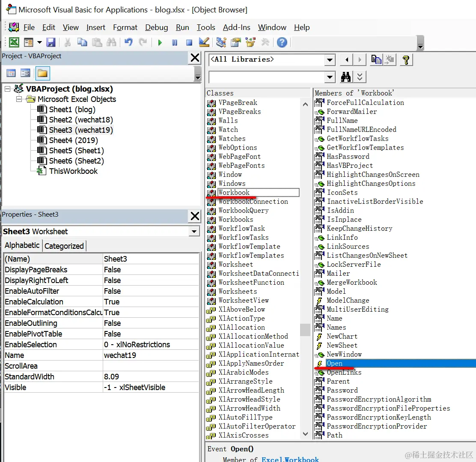
Task: Click the Break pause icon
Action: (x=175, y=42)
